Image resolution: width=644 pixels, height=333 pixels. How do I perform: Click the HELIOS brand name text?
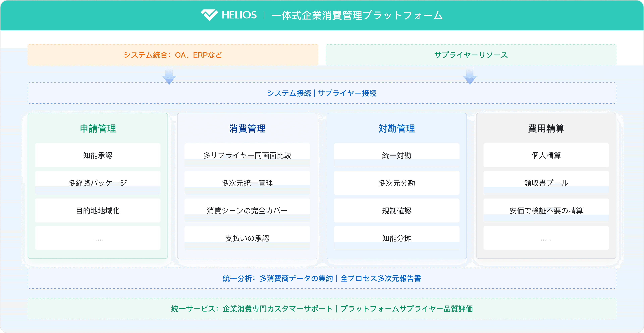click(239, 15)
